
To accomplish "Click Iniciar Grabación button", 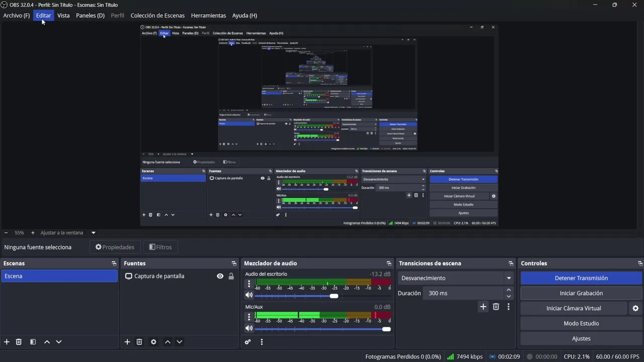I will [581, 293].
